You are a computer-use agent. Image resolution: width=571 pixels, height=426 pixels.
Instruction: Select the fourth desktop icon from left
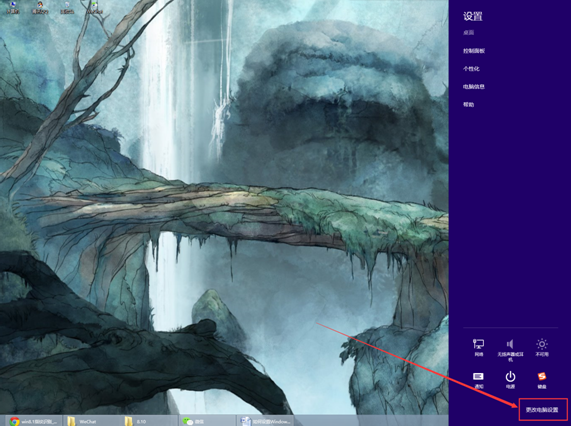coord(95,7)
